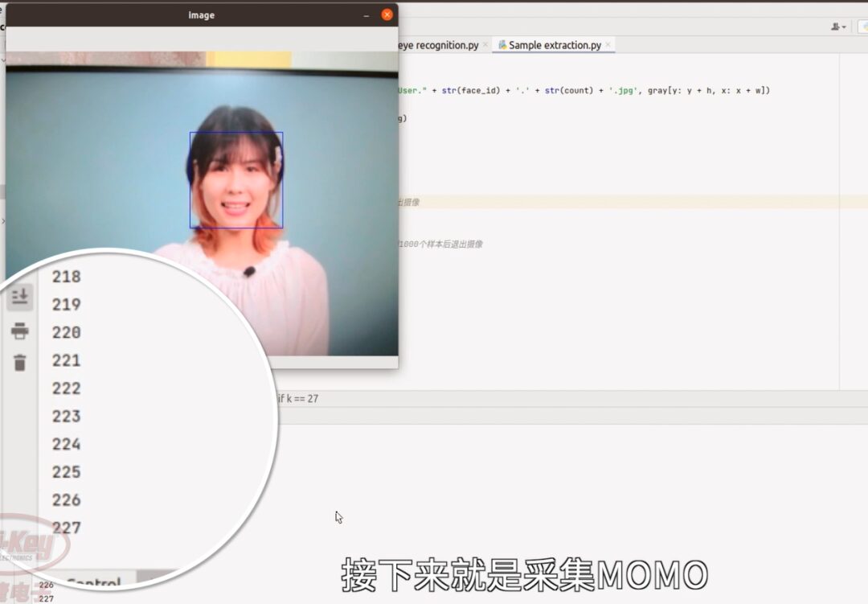Open the user account dropdown in the toolbar
The image size is (868, 604).
(x=838, y=27)
